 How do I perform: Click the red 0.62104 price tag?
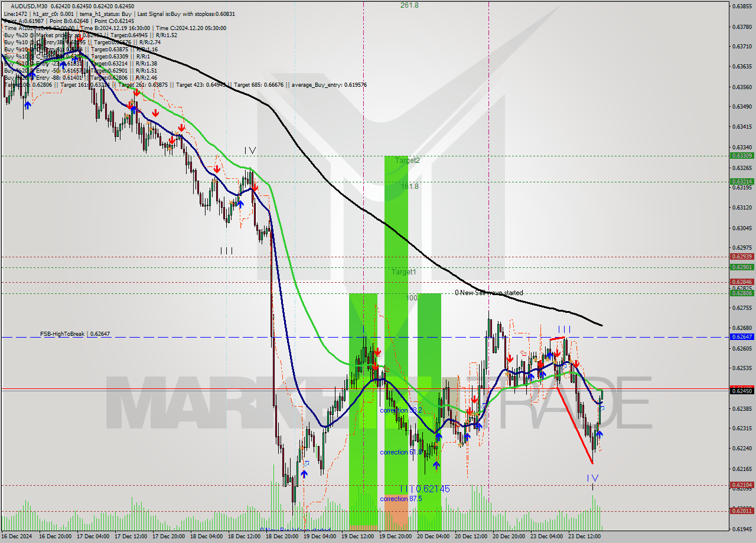(742, 485)
